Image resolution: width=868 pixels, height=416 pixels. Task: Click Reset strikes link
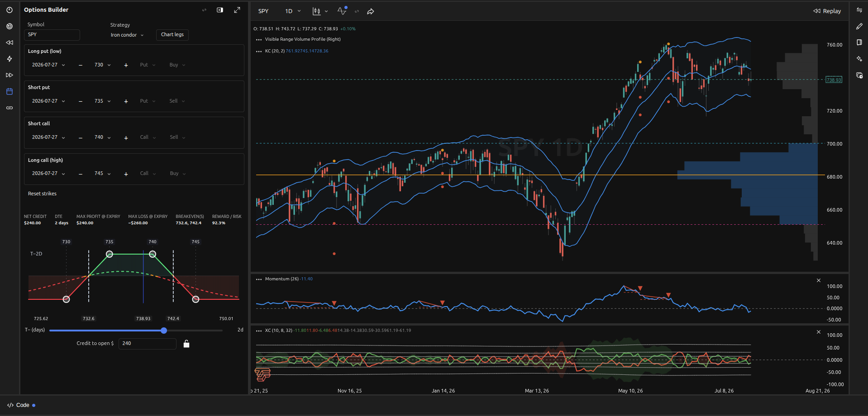click(42, 194)
